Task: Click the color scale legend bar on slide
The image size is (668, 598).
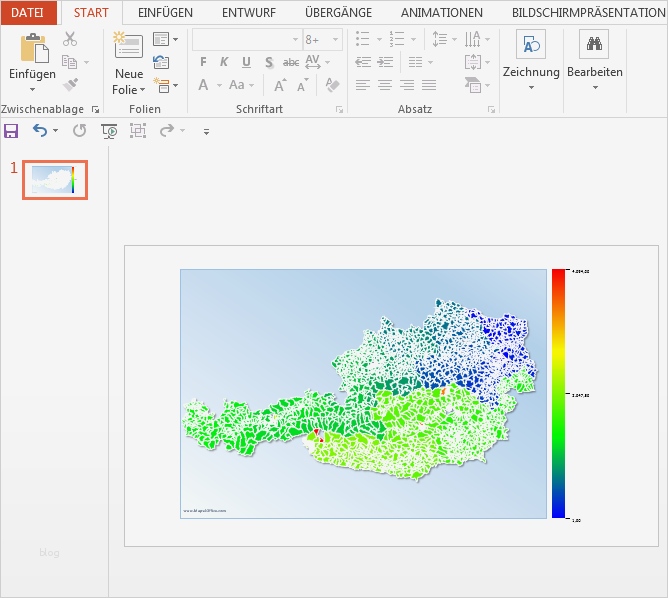Action: 558,393
